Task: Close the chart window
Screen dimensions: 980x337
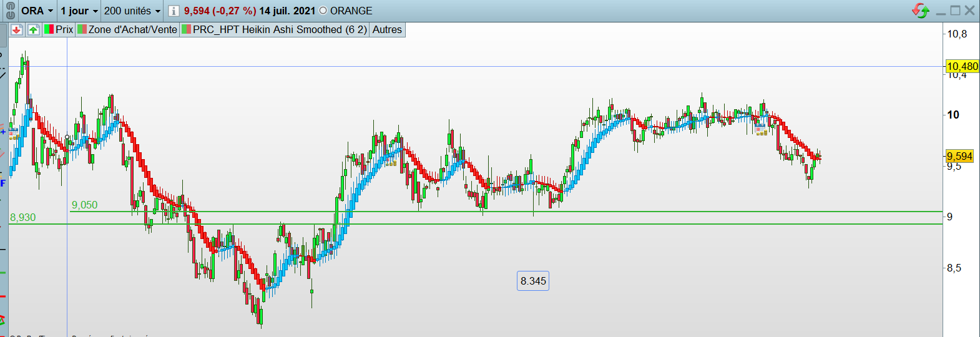Action: pos(969,10)
